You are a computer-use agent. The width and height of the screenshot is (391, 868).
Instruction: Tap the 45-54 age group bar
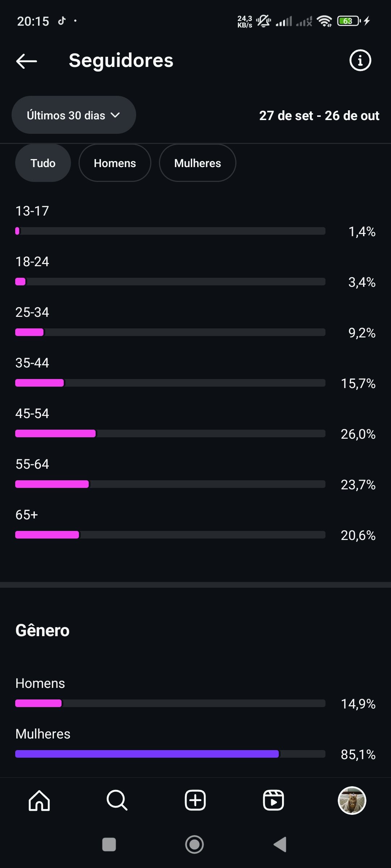click(x=170, y=434)
